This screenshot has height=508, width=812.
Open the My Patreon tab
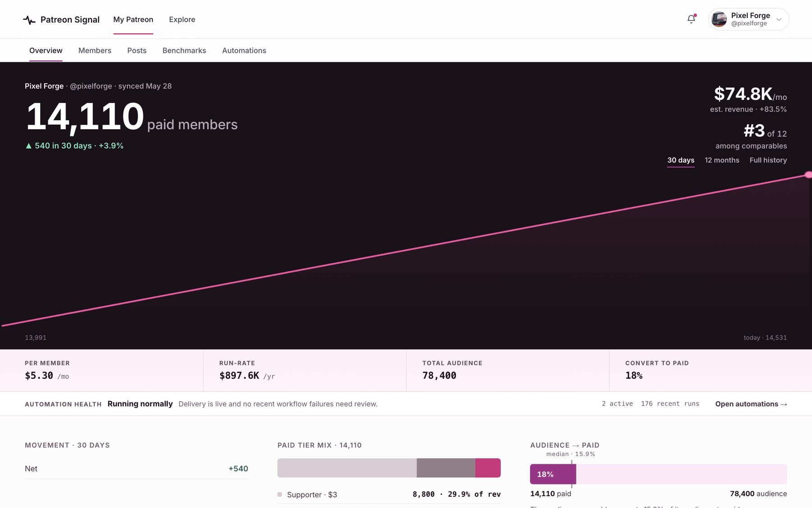(x=133, y=19)
